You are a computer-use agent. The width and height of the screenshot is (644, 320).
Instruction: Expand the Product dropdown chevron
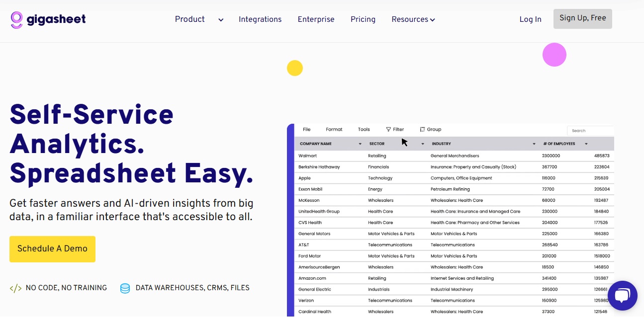pyautogui.click(x=221, y=20)
